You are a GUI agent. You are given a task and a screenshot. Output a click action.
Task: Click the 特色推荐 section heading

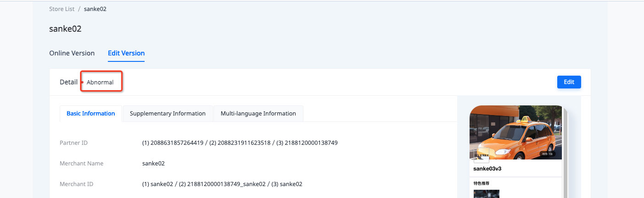482,183
